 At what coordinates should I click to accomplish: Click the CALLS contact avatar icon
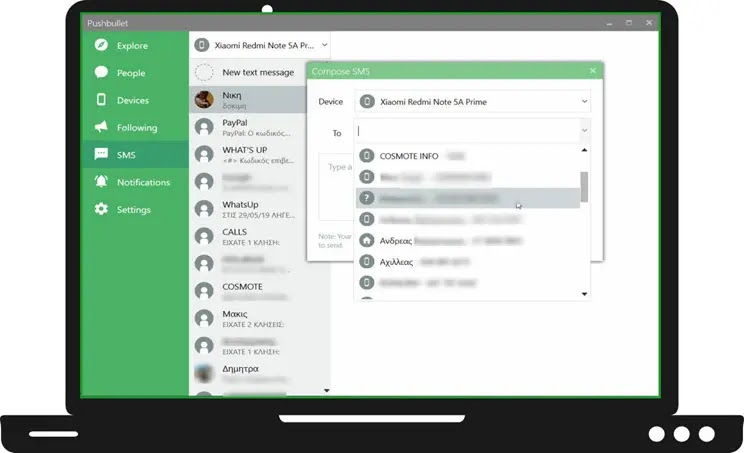[x=205, y=237]
